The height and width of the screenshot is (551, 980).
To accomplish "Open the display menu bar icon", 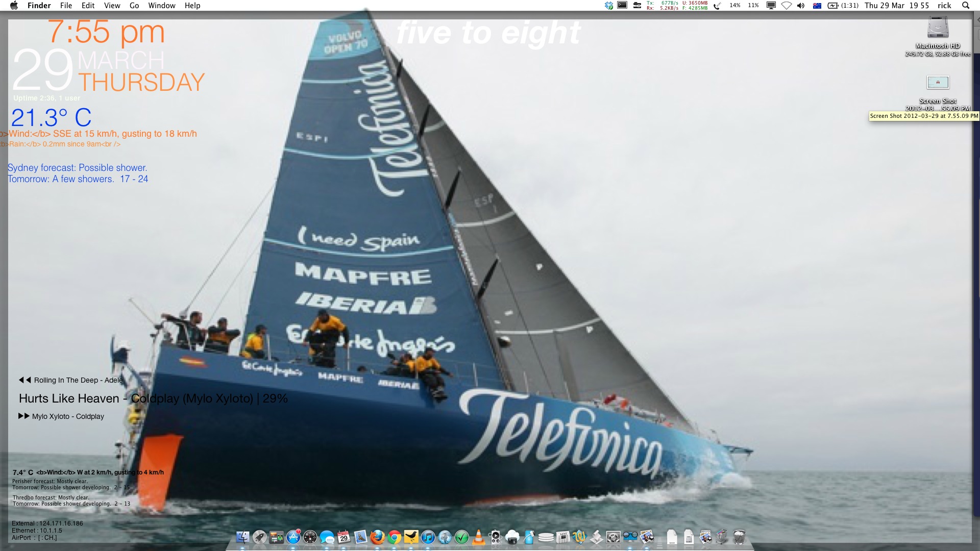I will coord(771,5).
